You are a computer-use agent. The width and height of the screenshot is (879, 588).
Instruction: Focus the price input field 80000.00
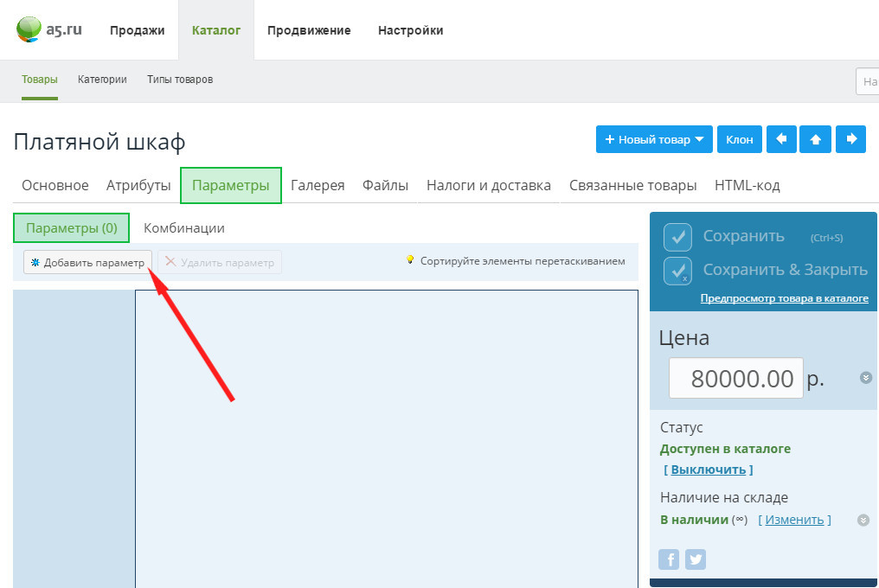(x=736, y=379)
